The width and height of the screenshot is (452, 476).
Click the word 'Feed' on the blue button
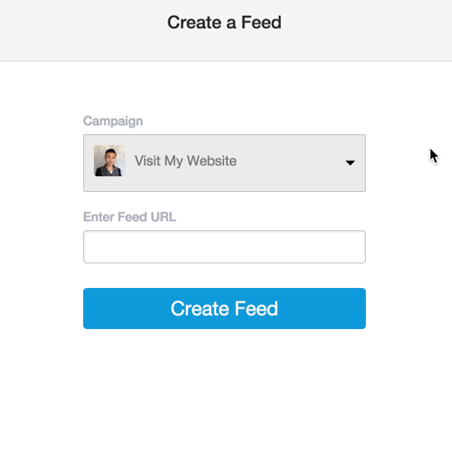256,309
